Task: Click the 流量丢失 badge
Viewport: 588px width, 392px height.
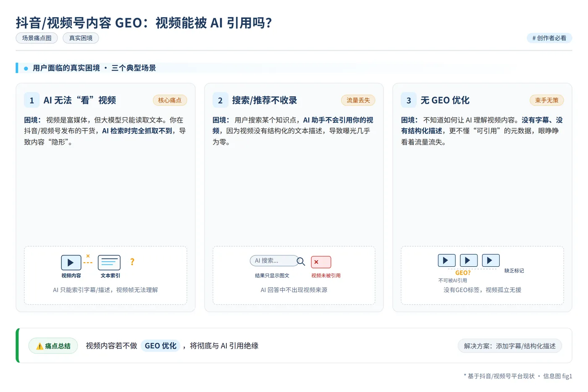Action: coord(358,100)
